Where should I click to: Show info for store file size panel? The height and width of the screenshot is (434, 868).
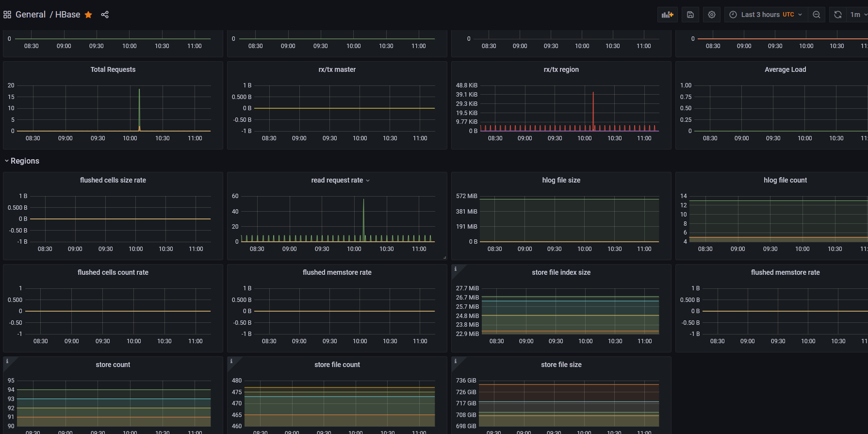[x=455, y=361]
